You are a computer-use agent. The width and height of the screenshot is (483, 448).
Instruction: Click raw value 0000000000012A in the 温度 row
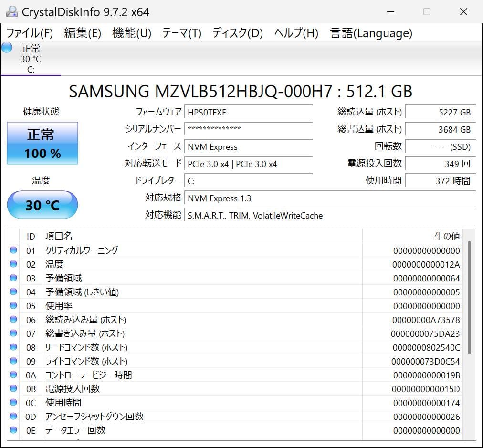point(426,264)
